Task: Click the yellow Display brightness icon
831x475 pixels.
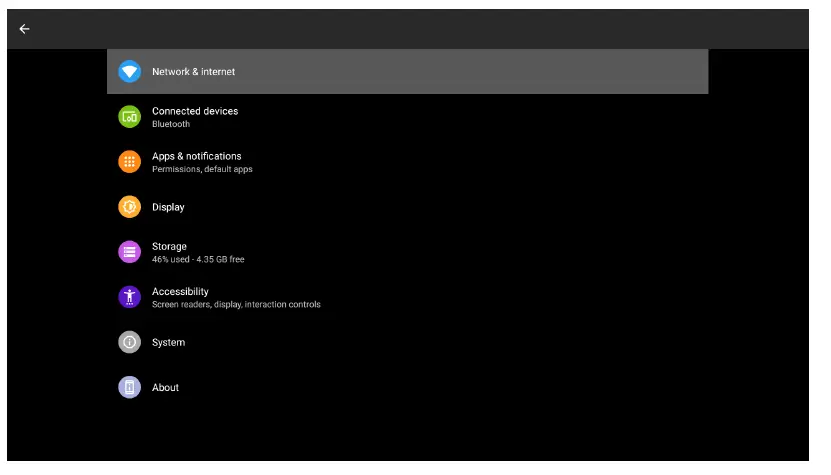Action: [129, 207]
